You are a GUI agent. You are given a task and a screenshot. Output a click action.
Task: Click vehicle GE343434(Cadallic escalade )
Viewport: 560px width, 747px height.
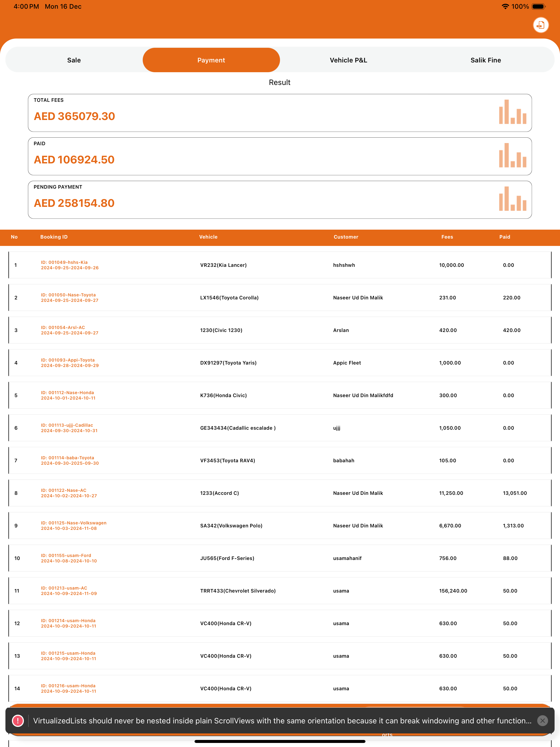pyautogui.click(x=238, y=428)
